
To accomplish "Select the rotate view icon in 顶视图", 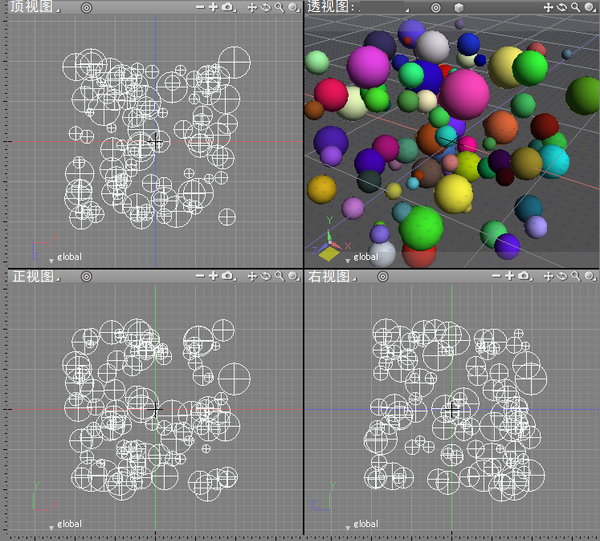I will coord(266,8).
